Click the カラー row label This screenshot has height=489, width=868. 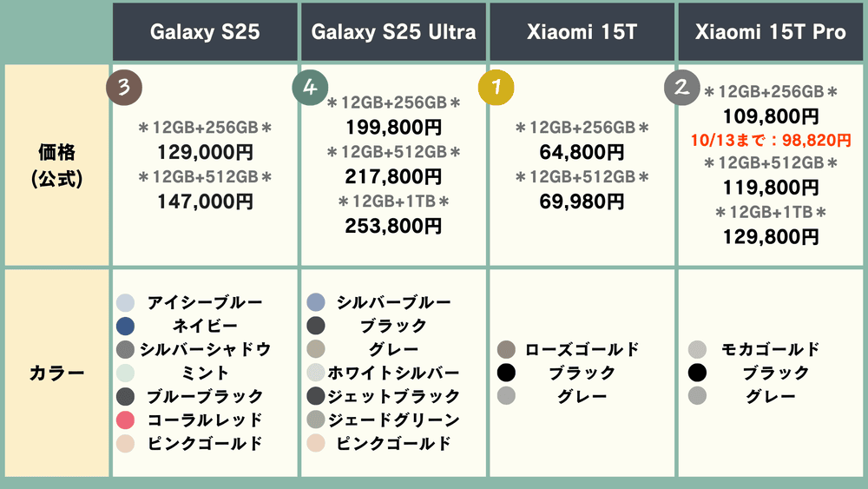point(56,373)
